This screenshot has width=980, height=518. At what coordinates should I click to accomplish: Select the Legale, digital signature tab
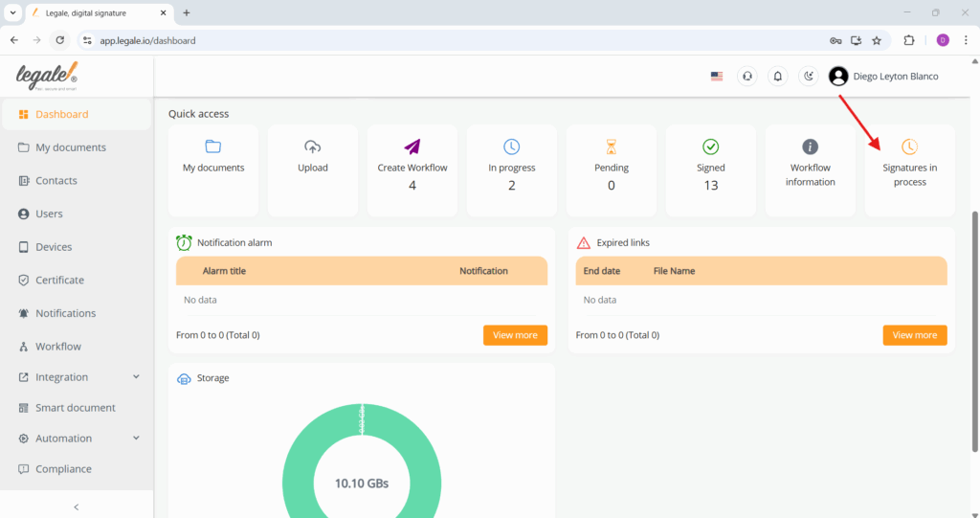pos(100,12)
